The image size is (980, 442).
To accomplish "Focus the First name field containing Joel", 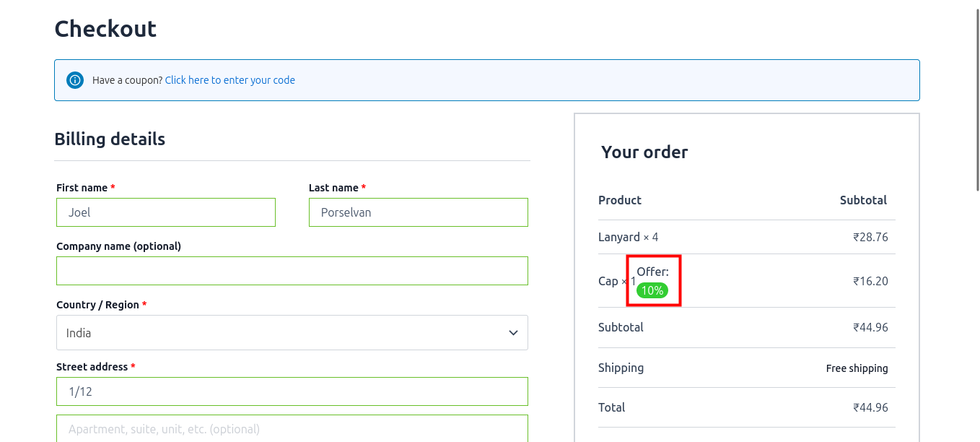I will coord(166,212).
